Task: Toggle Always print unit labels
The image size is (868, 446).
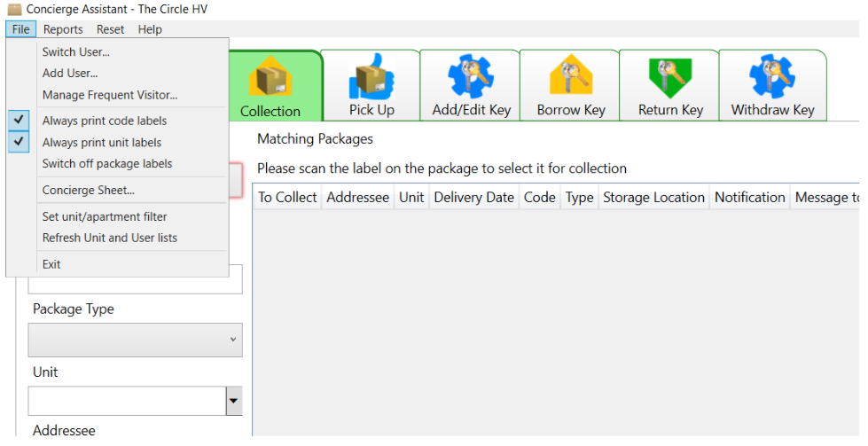Action: coord(102,142)
